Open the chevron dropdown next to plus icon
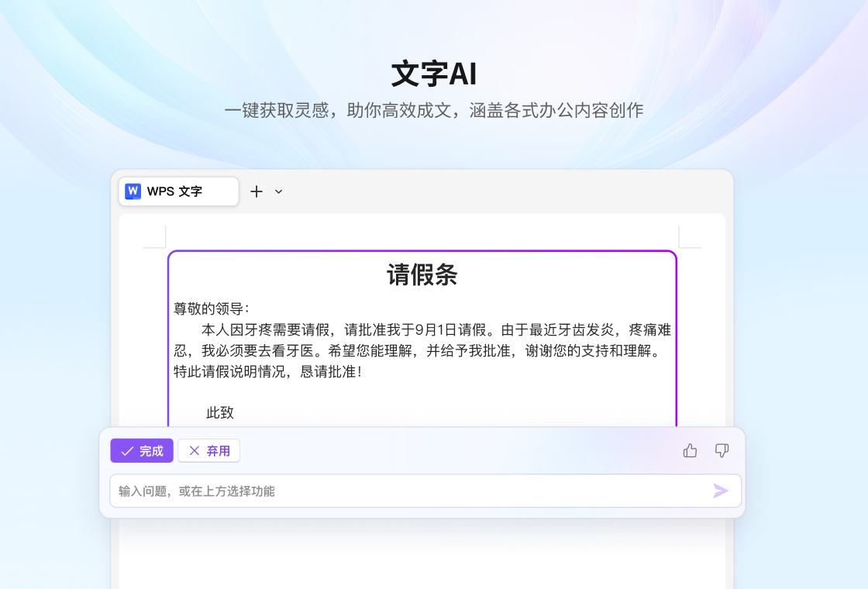The height and width of the screenshot is (589, 868). (278, 191)
